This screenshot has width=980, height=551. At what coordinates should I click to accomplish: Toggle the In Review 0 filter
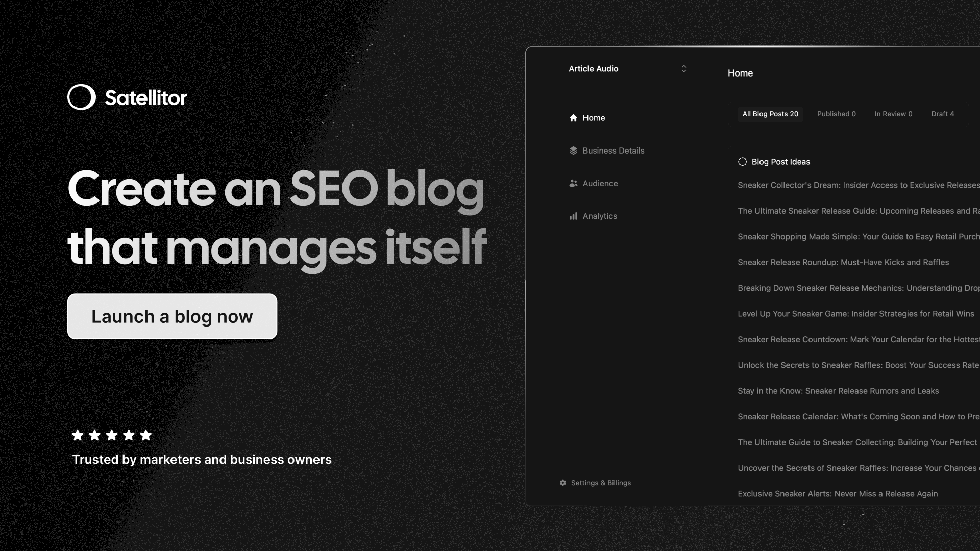tap(893, 114)
